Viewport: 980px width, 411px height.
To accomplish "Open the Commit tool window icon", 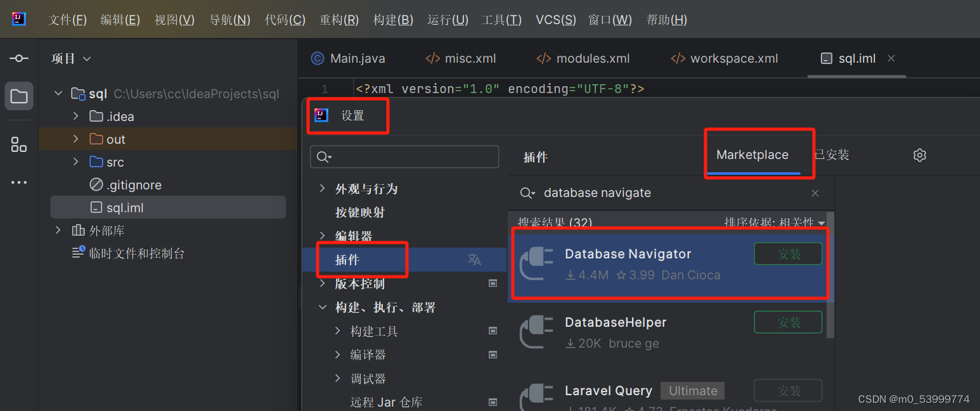I will tap(19, 58).
